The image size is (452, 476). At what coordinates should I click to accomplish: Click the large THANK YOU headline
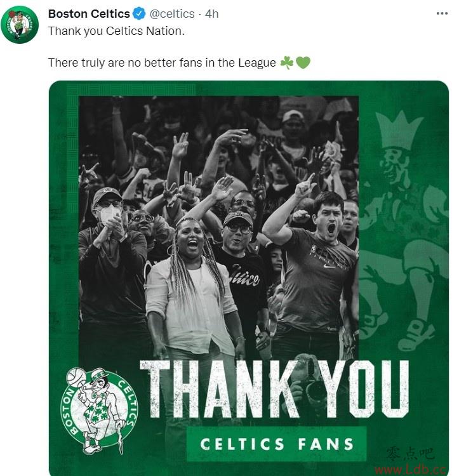pos(274,390)
